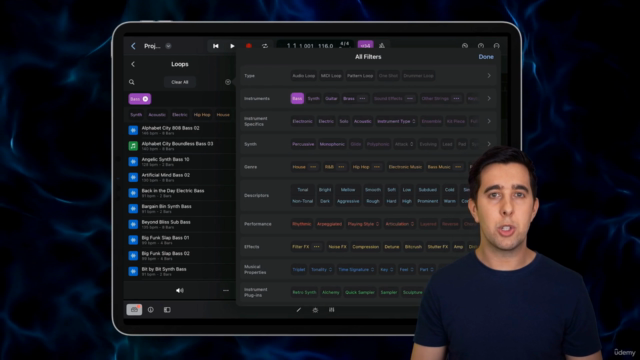Click the Bit by Bit Synth Bass icon

[133, 271]
